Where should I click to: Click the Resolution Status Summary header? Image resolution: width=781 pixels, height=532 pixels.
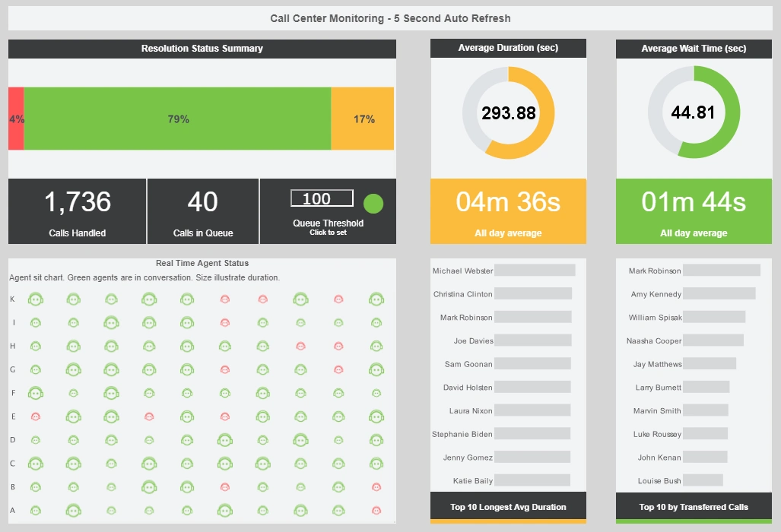[202, 48]
